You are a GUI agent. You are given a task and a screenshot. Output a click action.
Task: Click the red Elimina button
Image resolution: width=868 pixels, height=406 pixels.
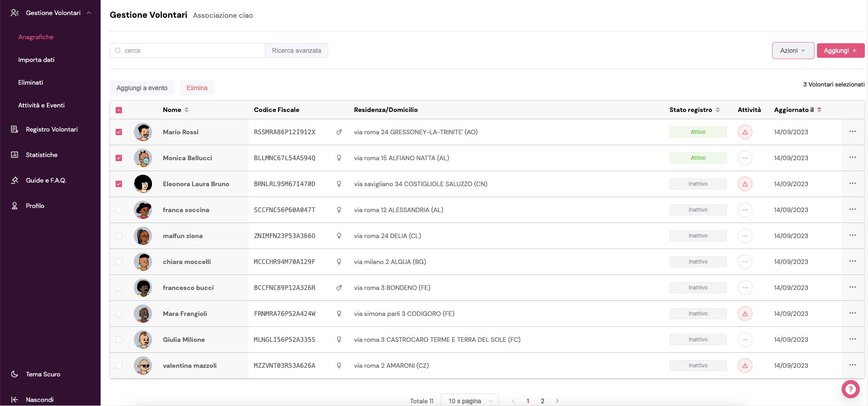tap(197, 88)
